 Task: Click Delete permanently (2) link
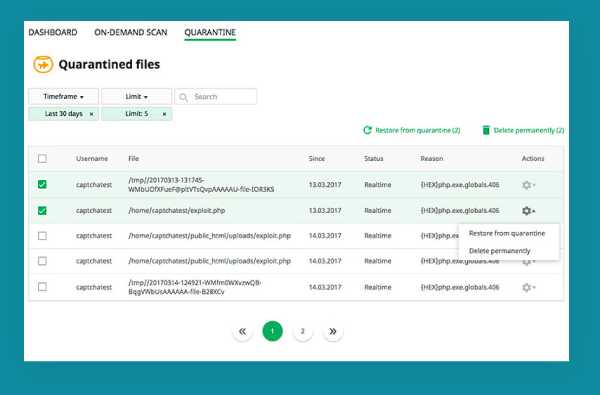pyautogui.click(x=529, y=130)
